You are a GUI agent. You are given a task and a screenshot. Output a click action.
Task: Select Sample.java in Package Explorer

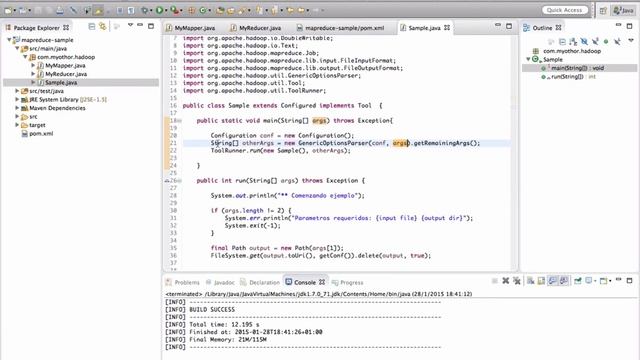pyautogui.click(x=61, y=82)
